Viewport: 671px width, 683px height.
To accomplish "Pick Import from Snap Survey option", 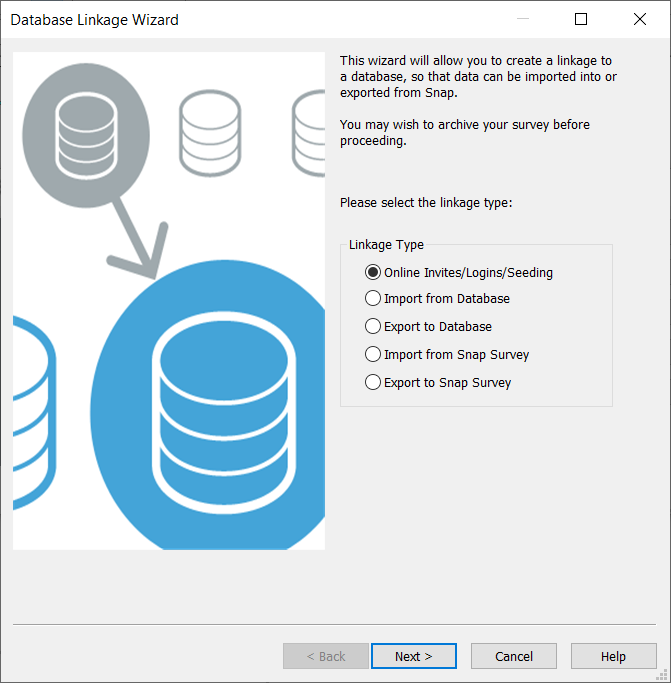I will coord(447,354).
